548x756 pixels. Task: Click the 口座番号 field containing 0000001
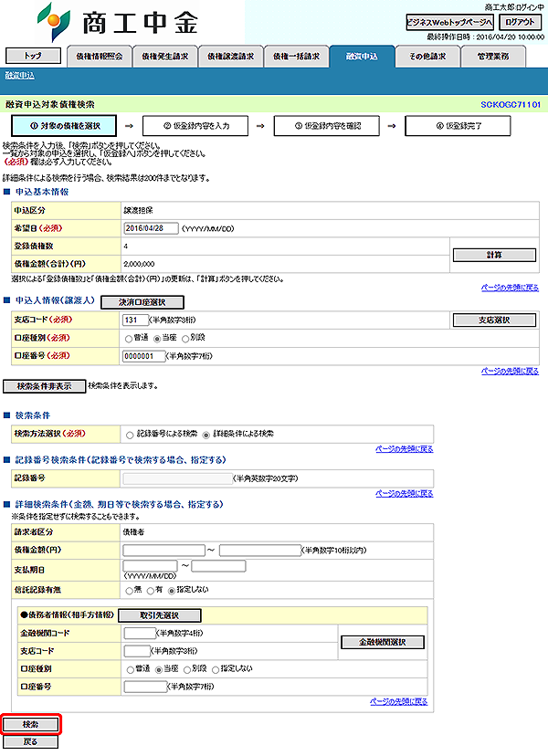(x=143, y=356)
